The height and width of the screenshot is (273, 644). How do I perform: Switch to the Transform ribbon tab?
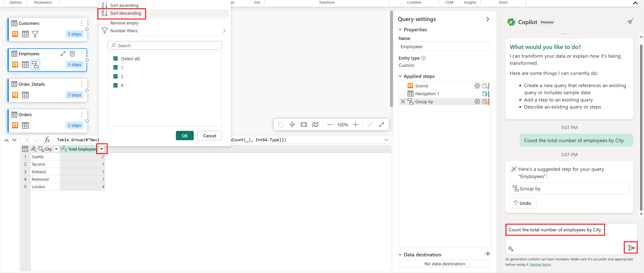(x=326, y=2)
